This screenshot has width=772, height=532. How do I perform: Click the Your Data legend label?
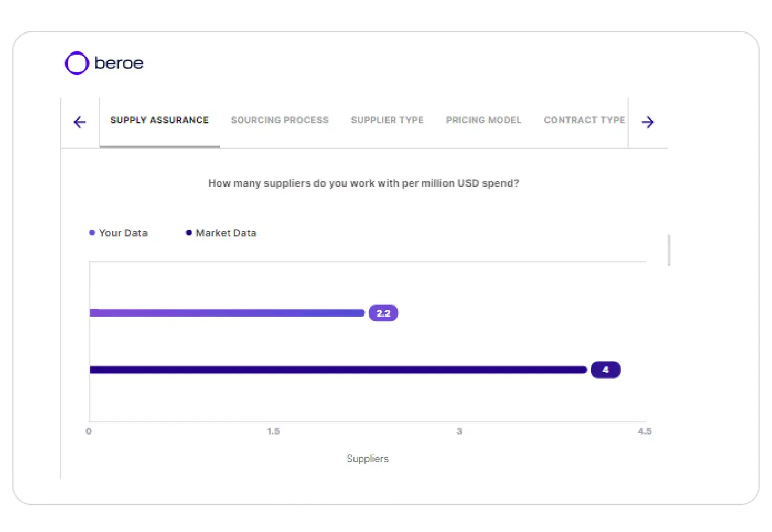[123, 233]
